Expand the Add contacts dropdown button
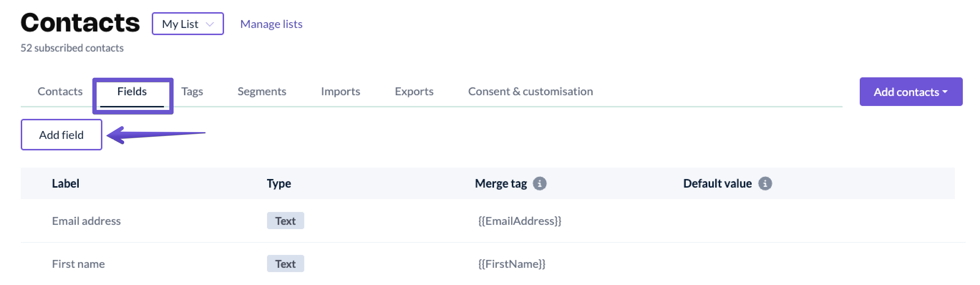 click(x=910, y=92)
